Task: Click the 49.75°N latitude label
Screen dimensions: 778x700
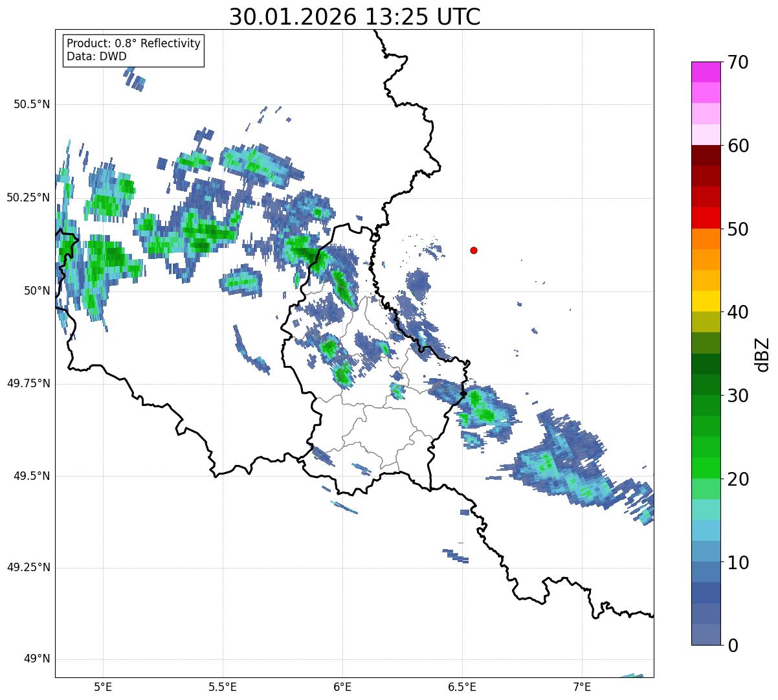Action: click(28, 383)
